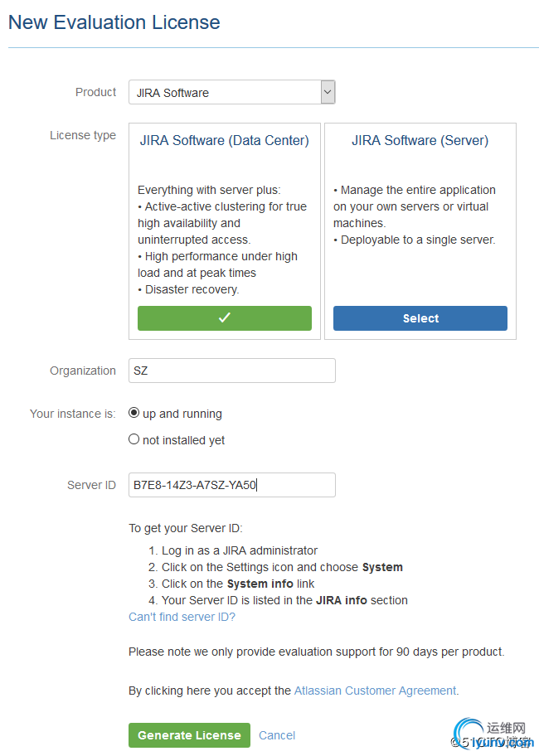Click the JIRA Software (Server) heading
This screenshot has height=756, width=539.
[420, 140]
